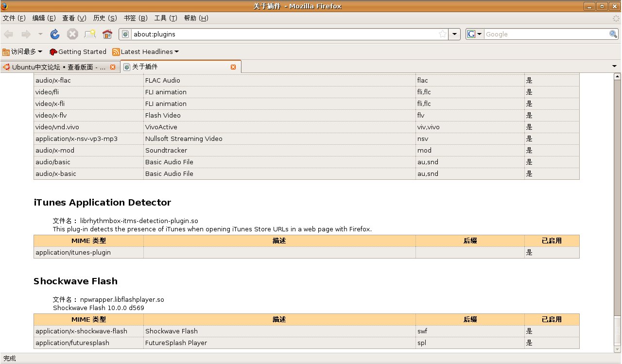Open a new tab with toolbar icon
This screenshot has width=622, height=364.
pos(90,34)
